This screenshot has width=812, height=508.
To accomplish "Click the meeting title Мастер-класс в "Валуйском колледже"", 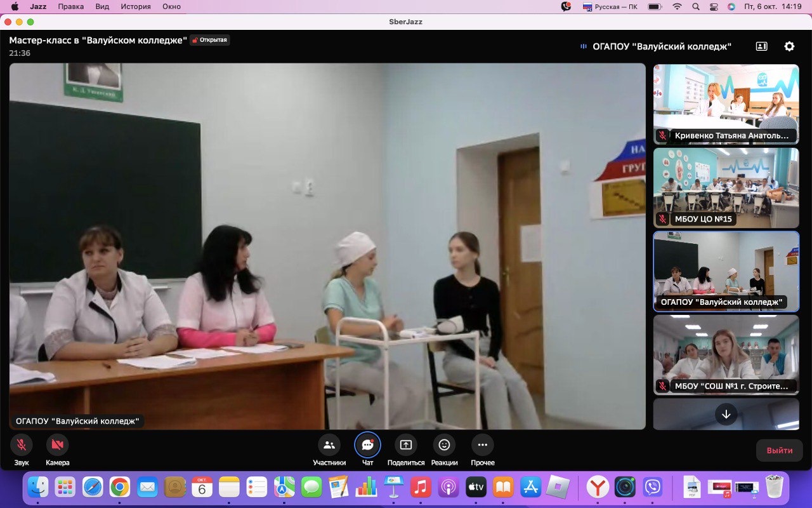I will pyautogui.click(x=98, y=40).
